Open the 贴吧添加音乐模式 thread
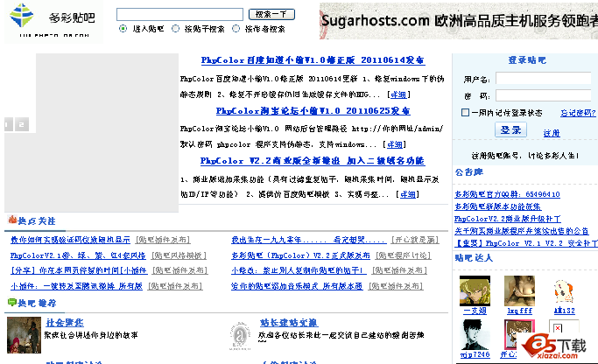The height and width of the screenshot is (364, 598). point(297,286)
